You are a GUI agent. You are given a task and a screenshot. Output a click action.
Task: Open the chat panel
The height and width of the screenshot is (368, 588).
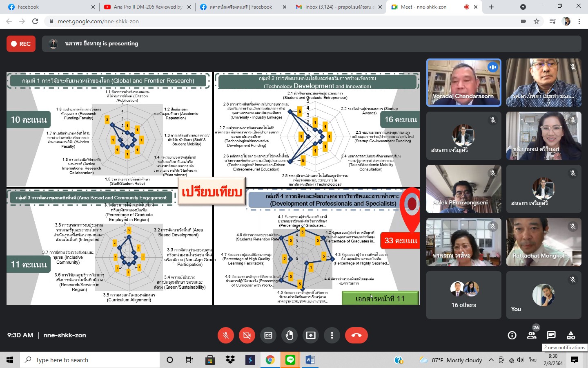point(551,335)
